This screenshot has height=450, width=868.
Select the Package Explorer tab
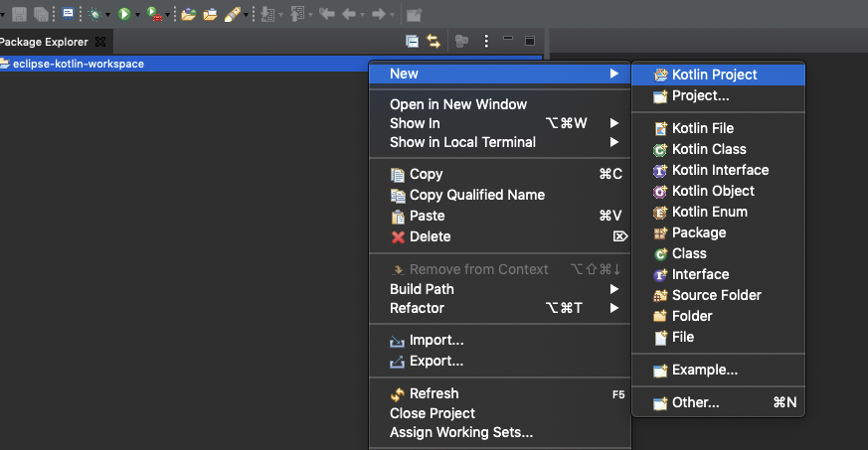point(45,42)
